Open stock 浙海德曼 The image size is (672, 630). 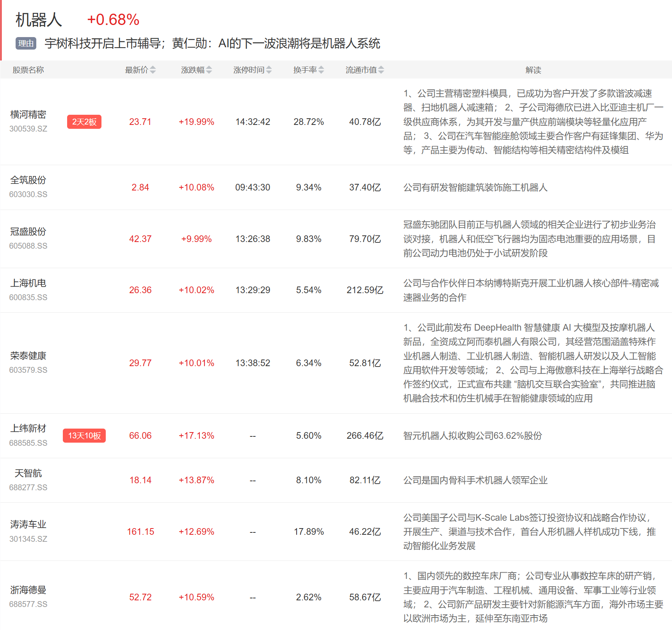(x=28, y=590)
